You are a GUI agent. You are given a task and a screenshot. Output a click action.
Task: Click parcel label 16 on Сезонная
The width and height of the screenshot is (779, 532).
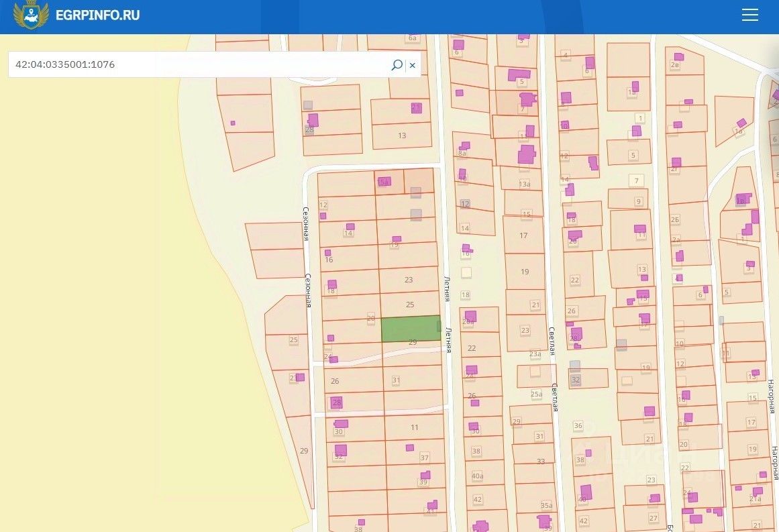pyautogui.click(x=329, y=260)
